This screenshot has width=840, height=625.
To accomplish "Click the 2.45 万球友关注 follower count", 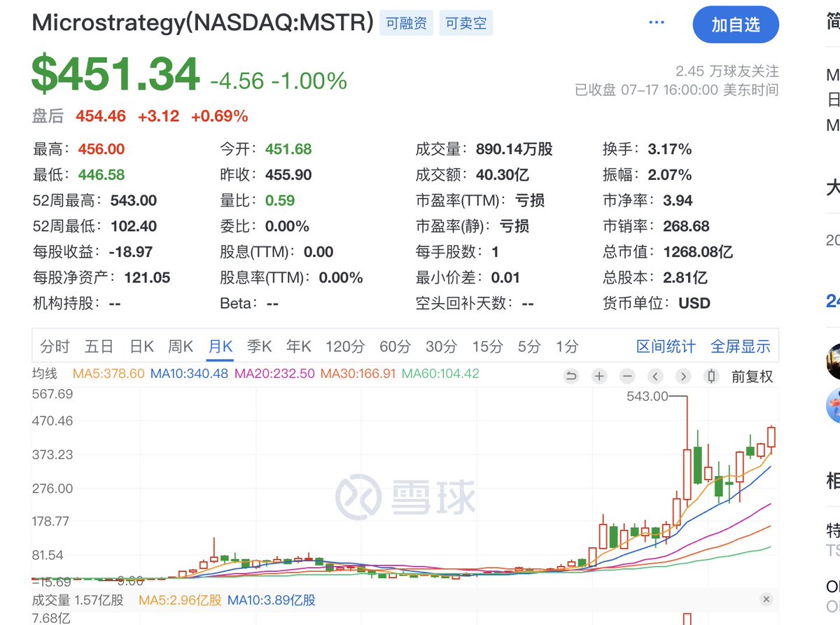I will 727,71.
